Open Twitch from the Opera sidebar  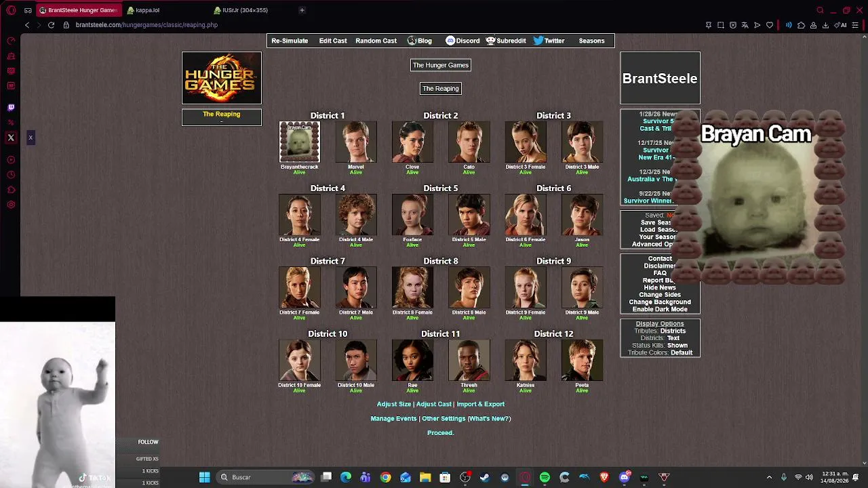pyautogui.click(x=11, y=107)
